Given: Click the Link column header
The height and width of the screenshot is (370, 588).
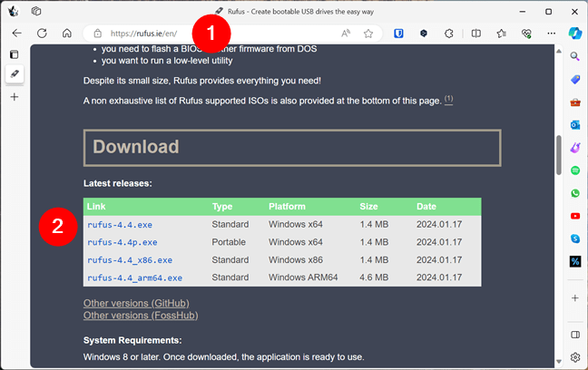Looking at the screenshot, I should [96, 207].
